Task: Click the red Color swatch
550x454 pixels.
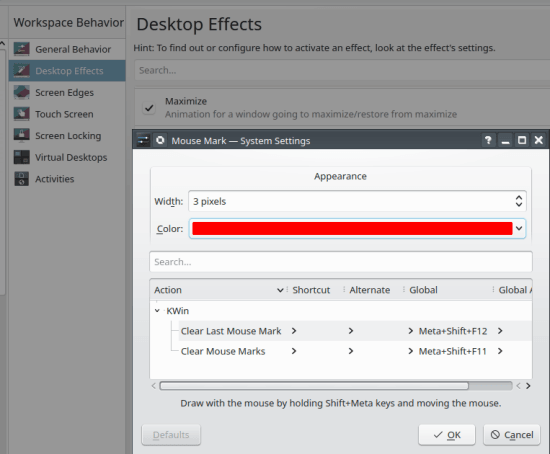Action: click(x=352, y=228)
